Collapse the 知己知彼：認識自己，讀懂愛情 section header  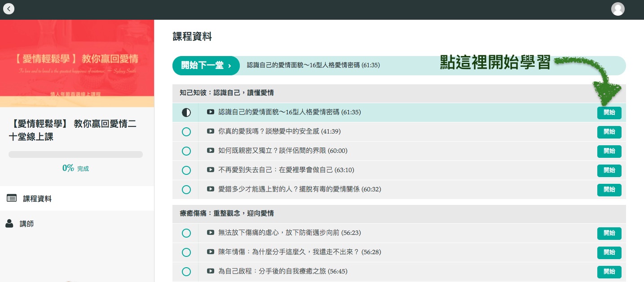tap(227, 93)
